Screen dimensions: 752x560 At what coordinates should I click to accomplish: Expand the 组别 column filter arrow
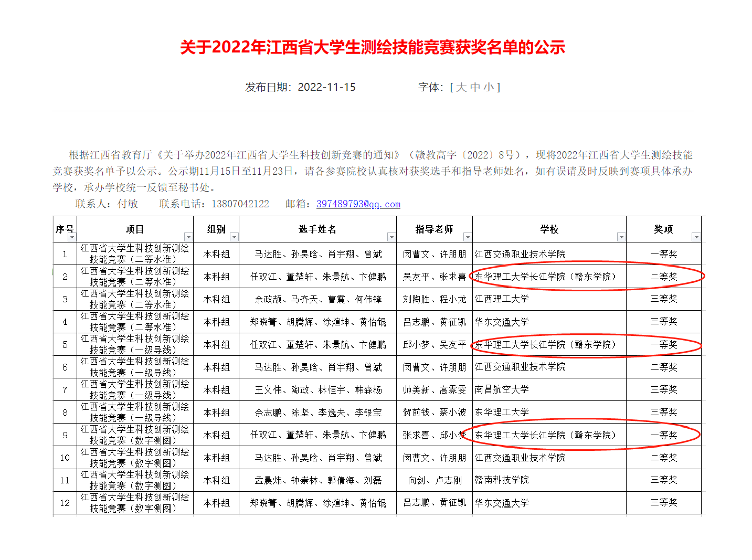(x=234, y=237)
